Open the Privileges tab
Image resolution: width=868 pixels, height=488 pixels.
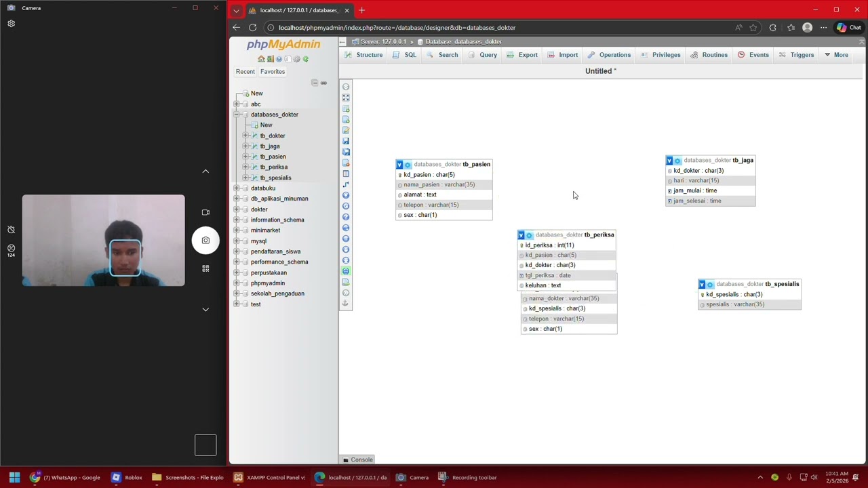pos(660,55)
